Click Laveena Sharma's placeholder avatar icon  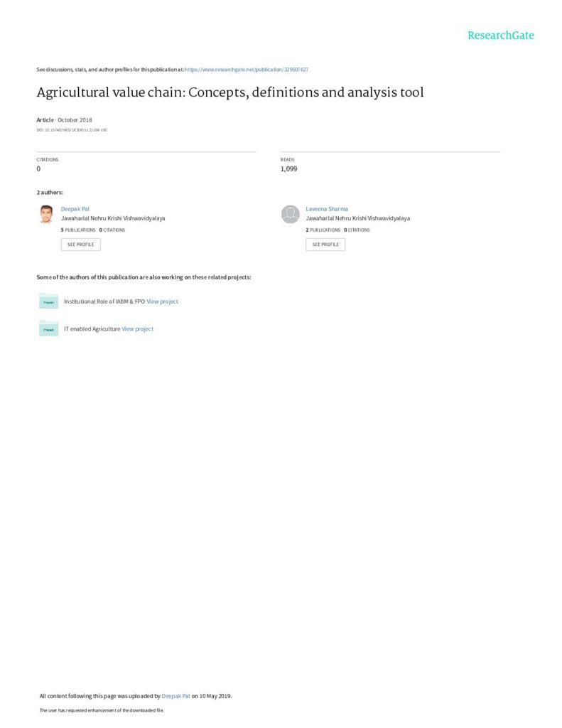[290, 214]
